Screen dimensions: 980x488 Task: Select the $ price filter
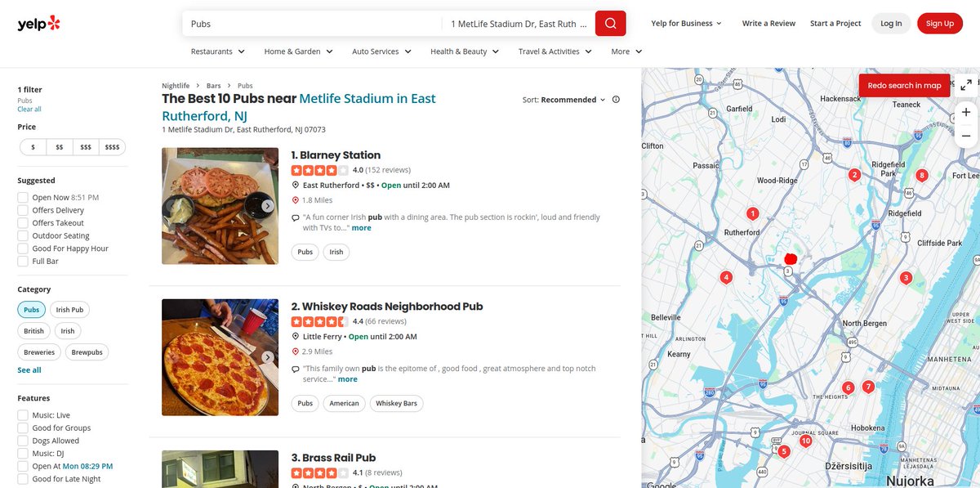pos(33,147)
